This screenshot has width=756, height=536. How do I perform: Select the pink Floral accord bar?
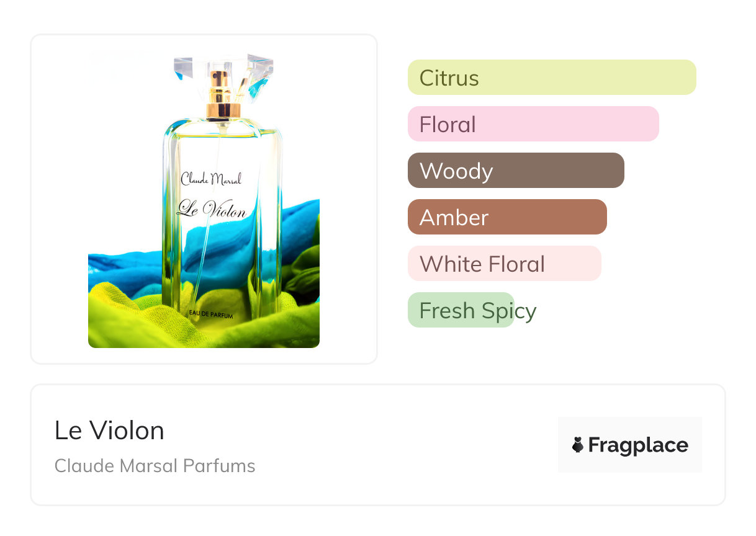[x=533, y=124]
